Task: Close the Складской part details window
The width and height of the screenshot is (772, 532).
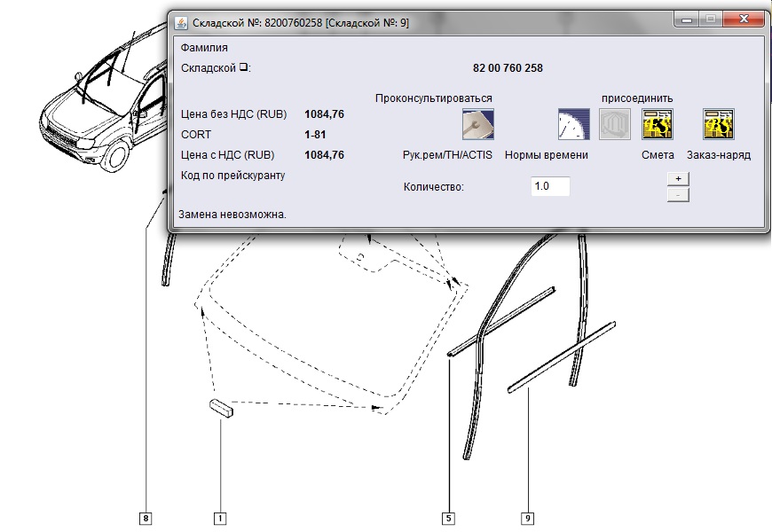Action: pos(743,19)
